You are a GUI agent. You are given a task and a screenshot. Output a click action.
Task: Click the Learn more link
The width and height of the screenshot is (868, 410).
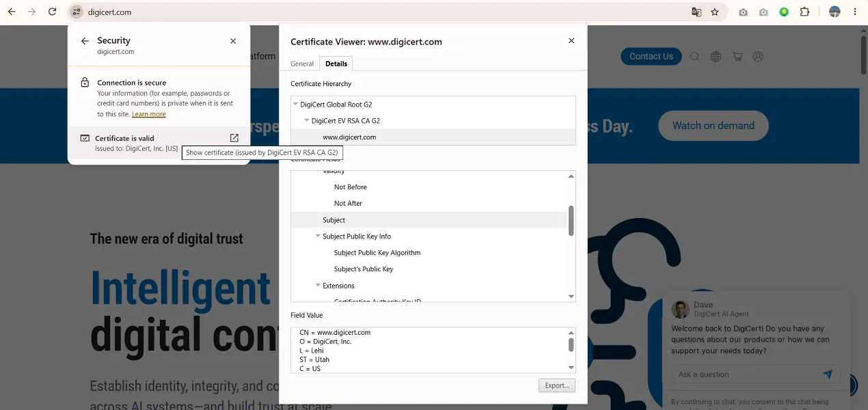[x=149, y=114]
